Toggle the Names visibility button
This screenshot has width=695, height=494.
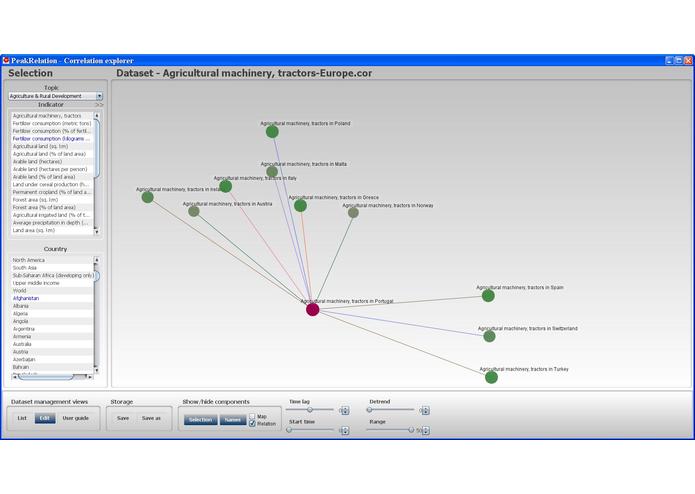[x=233, y=420]
